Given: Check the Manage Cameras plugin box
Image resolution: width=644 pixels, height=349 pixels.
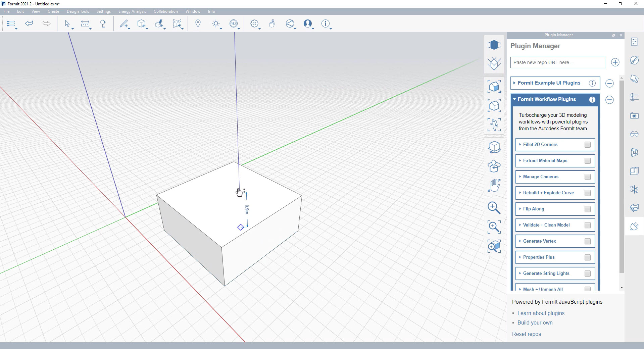Looking at the screenshot, I should 587,177.
